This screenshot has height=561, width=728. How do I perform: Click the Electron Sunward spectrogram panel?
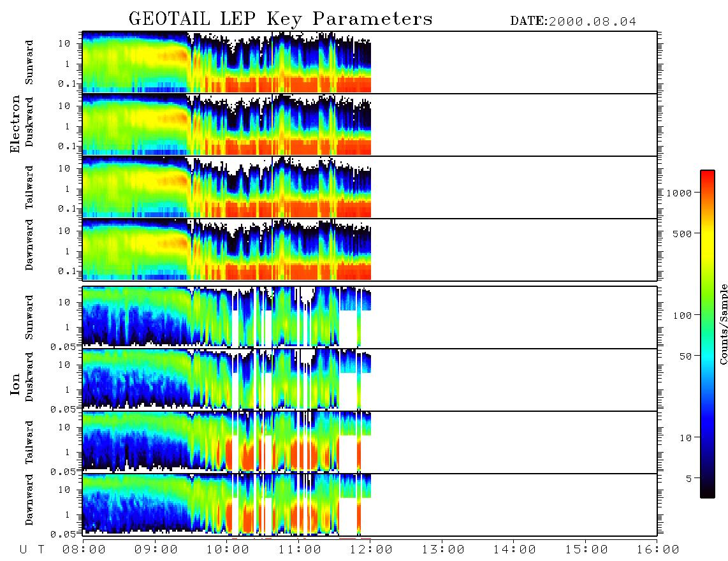pyautogui.click(x=370, y=62)
